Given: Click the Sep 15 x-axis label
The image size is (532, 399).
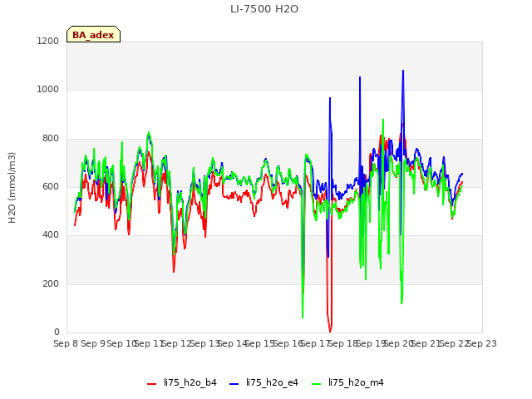Looking at the screenshot, I should 259,343.
